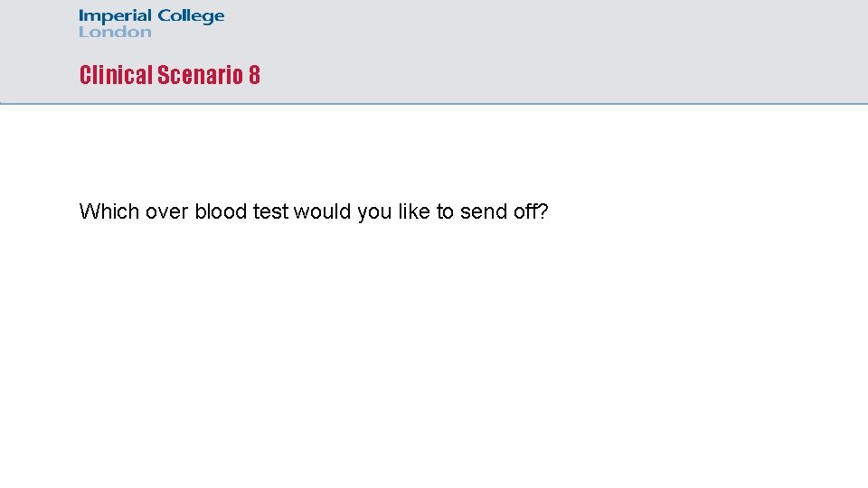Click the word "like" in the question
The image size is (868, 488).
click(412, 211)
